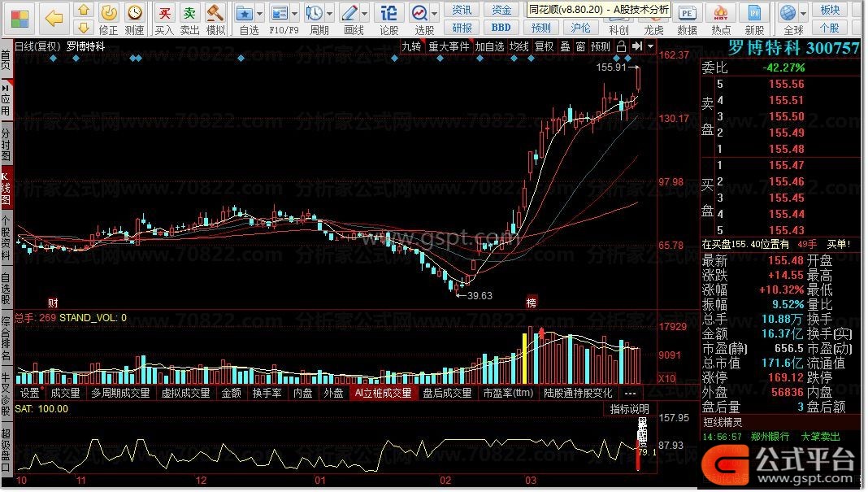Show more indicator tabs with the ellipsis
Screen dimensions: 868x492
point(630,393)
